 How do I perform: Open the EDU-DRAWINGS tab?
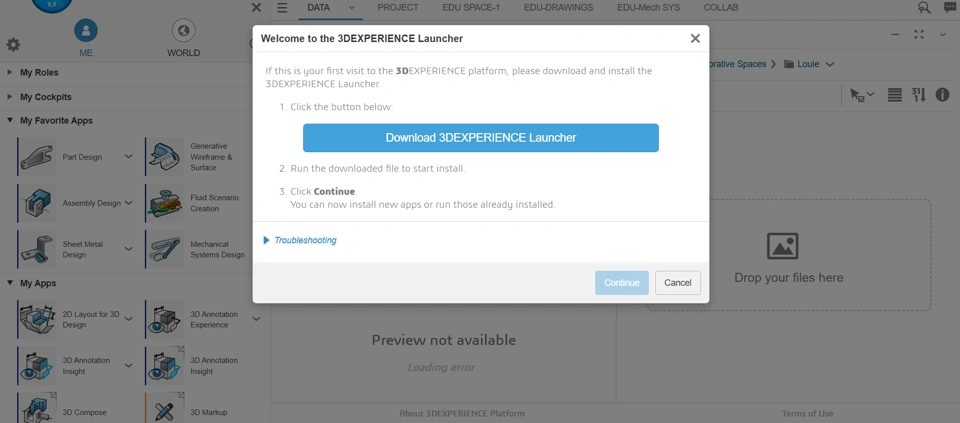click(x=558, y=8)
